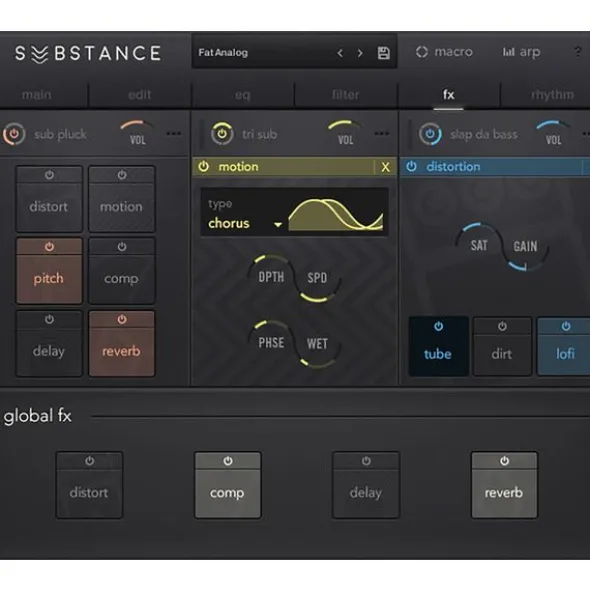The width and height of the screenshot is (590, 591).
Task: Disable global fx reverb power icon
Action: point(504,461)
